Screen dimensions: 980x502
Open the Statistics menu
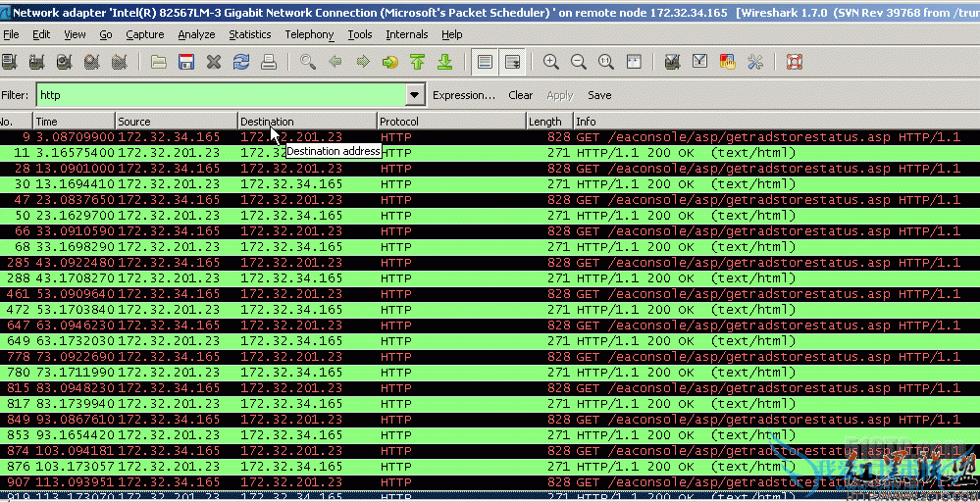pyautogui.click(x=249, y=34)
